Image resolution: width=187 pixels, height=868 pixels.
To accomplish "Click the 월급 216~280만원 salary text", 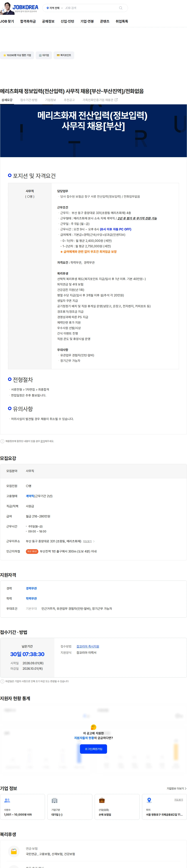I will [x=38, y=516].
